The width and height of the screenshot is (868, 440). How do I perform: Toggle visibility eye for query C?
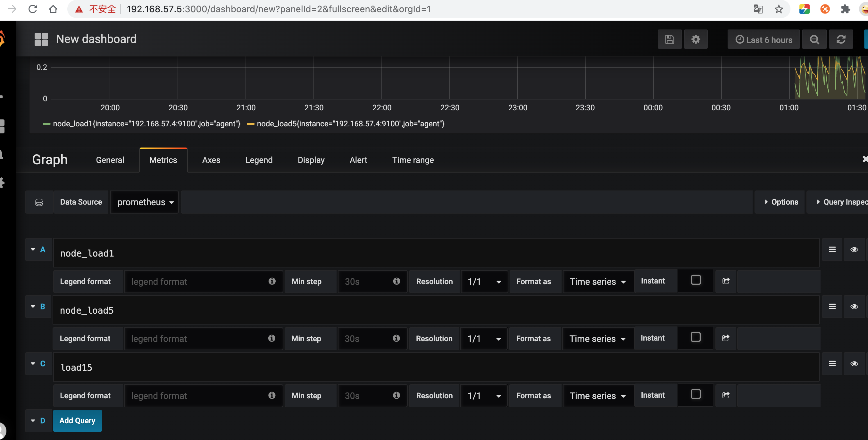[x=854, y=363]
